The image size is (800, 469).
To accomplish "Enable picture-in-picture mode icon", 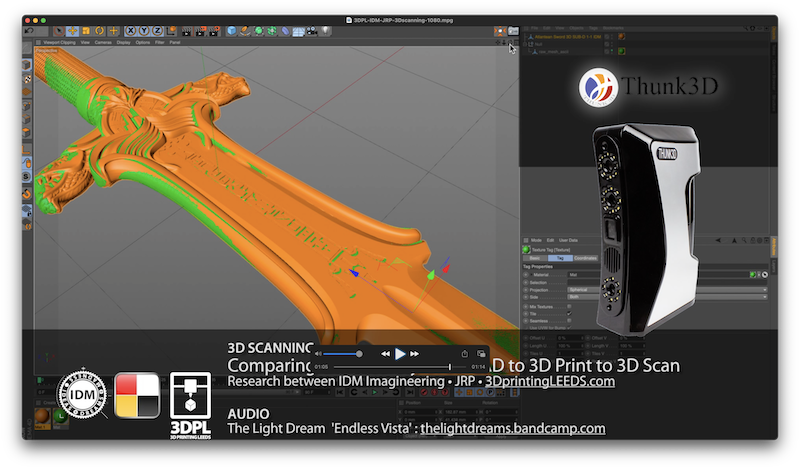I will point(480,353).
